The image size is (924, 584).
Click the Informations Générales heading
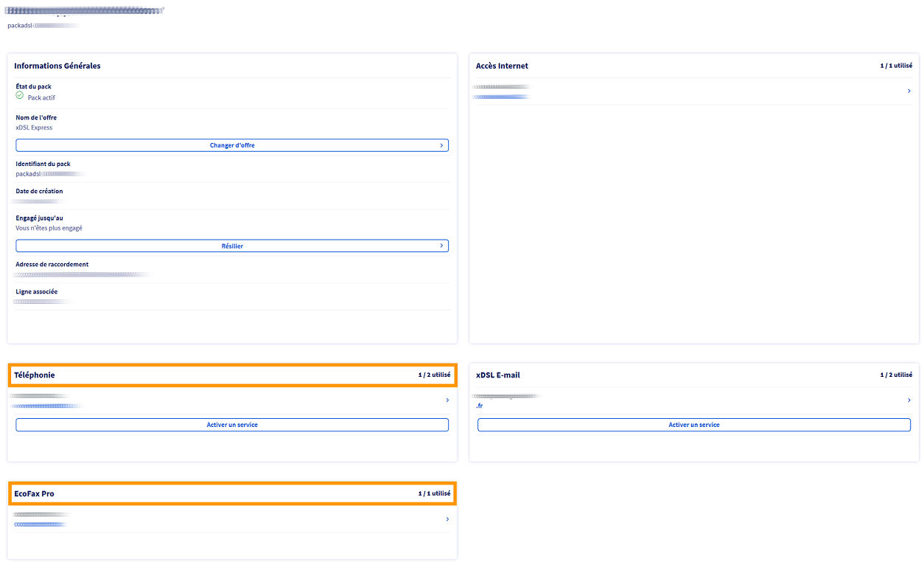(57, 66)
